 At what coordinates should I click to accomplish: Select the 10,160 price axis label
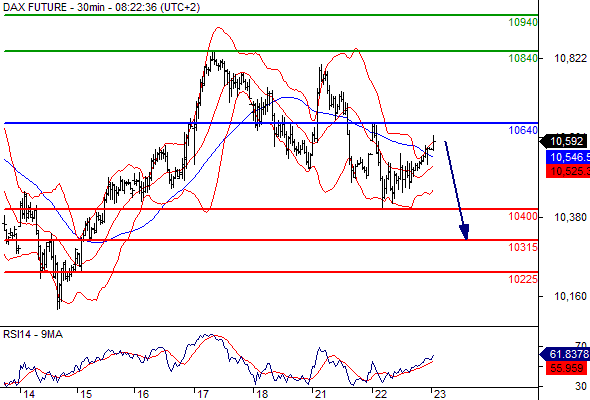point(570,297)
